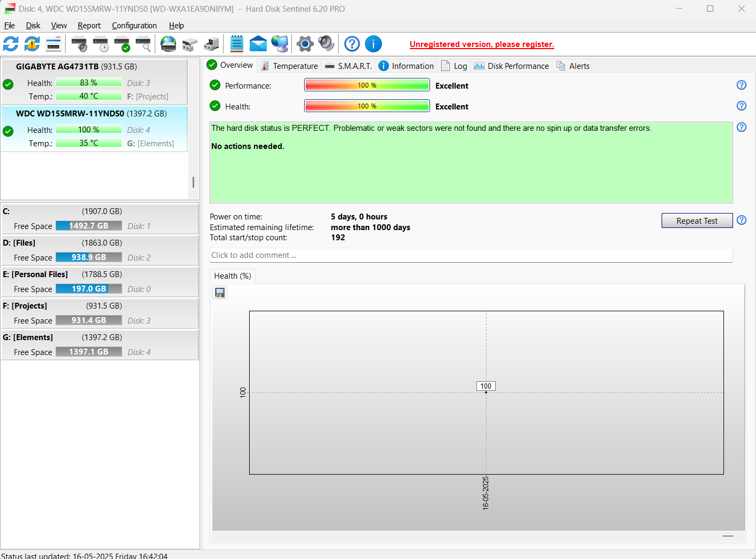Click the loudspeaker sound alert icon

point(327,44)
